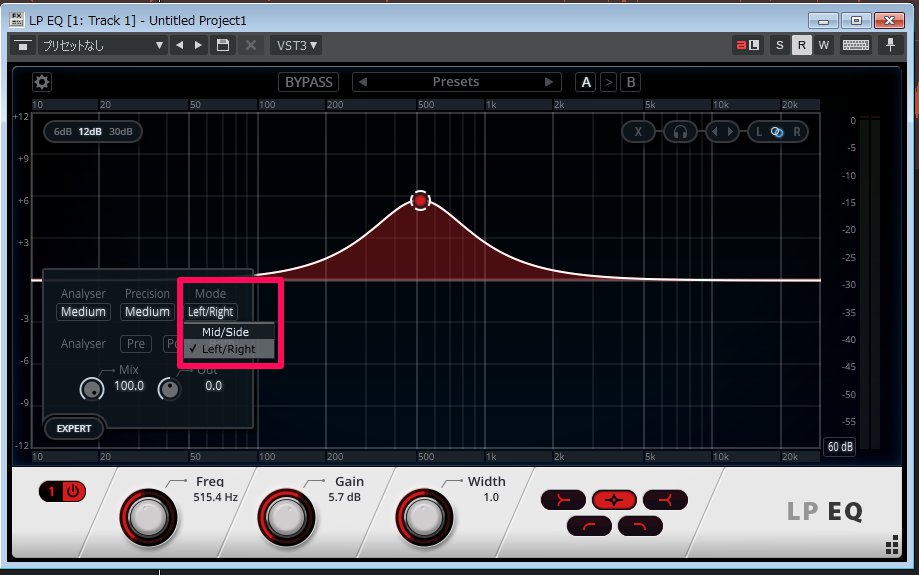Screen dimensions: 919x575
Task: Open the VST3 dropdown menu
Action: 296,45
